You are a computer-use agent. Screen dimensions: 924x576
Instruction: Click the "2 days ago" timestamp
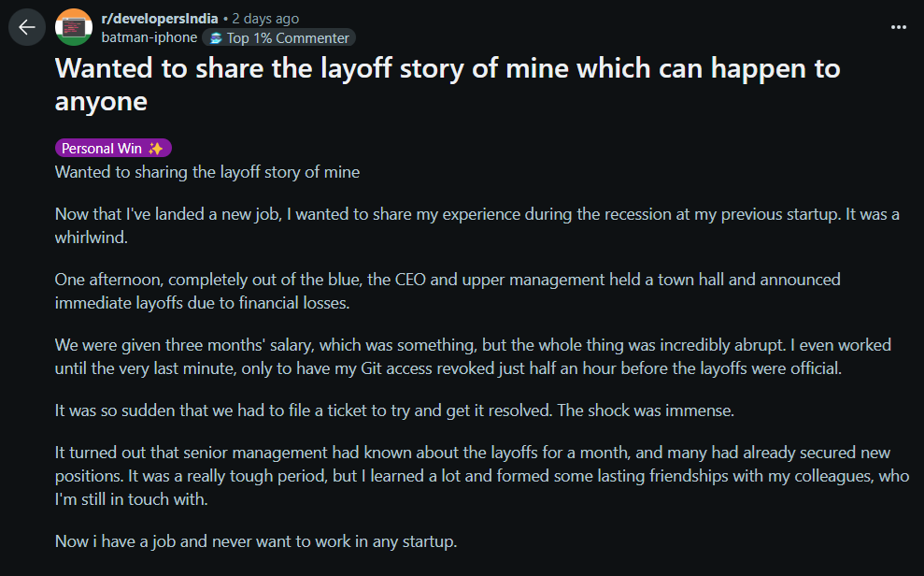[x=266, y=19]
